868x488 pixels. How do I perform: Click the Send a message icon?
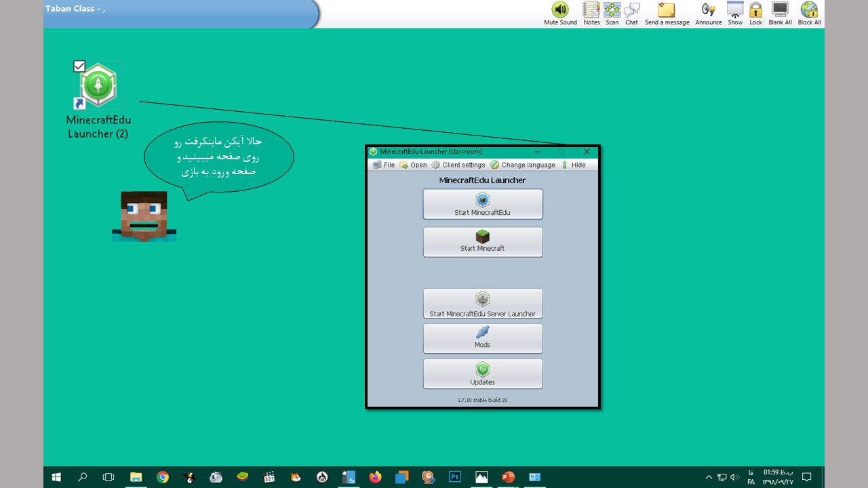(667, 10)
